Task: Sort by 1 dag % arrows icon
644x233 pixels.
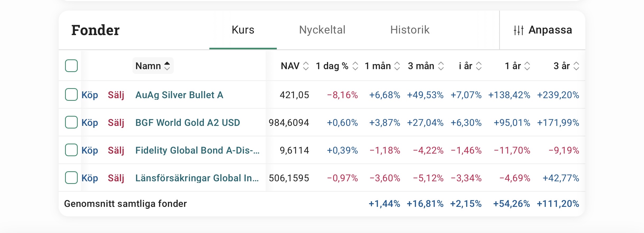Action: 355,66
